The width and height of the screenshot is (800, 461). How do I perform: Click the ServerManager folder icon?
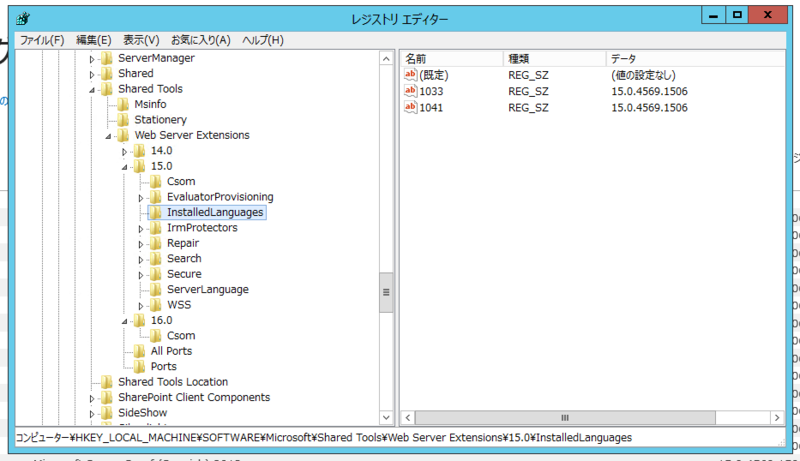point(107,58)
